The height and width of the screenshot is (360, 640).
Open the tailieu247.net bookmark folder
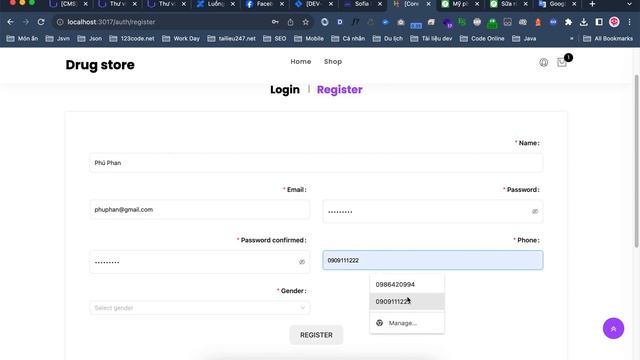pyautogui.click(x=231, y=38)
